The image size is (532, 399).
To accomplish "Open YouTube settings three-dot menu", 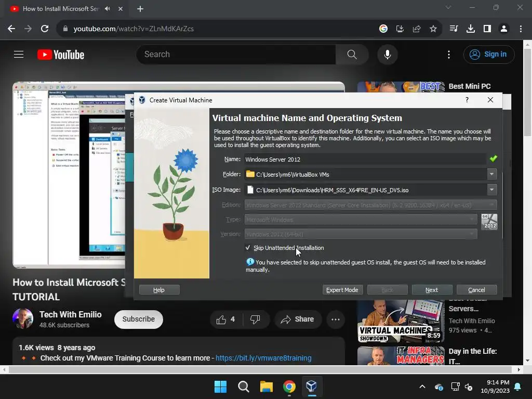I will 448,54.
